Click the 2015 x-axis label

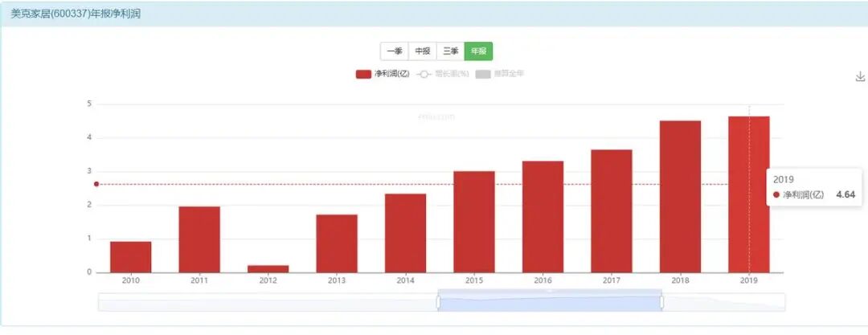pyautogui.click(x=474, y=280)
